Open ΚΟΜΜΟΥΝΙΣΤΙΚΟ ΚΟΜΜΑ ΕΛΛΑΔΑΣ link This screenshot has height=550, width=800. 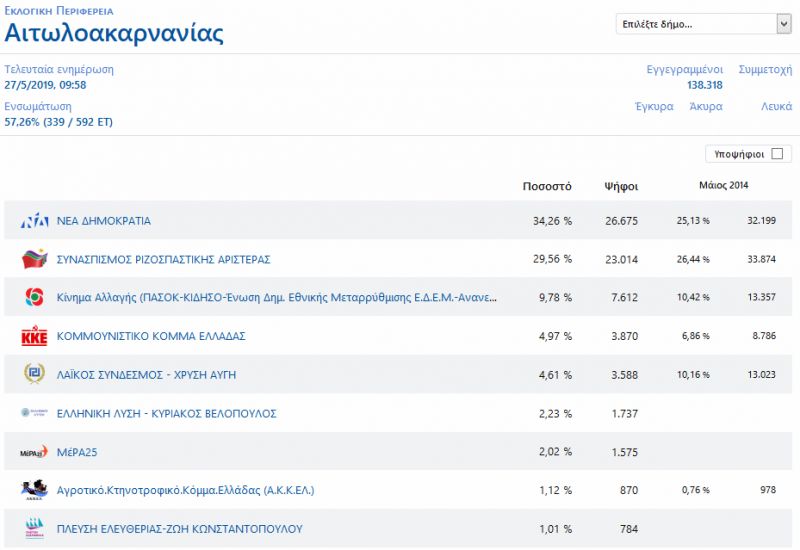coord(151,336)
